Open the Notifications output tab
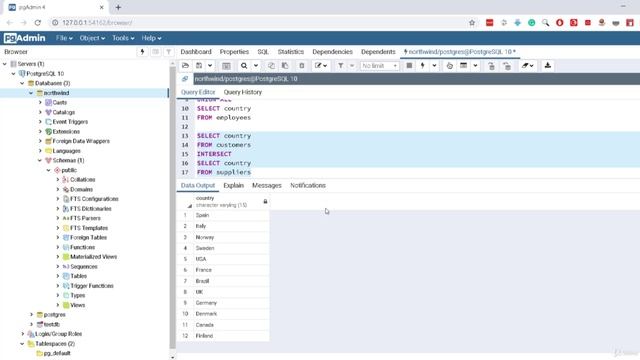The width and height of the screenshot is (640, 360). tap(308, 185)
